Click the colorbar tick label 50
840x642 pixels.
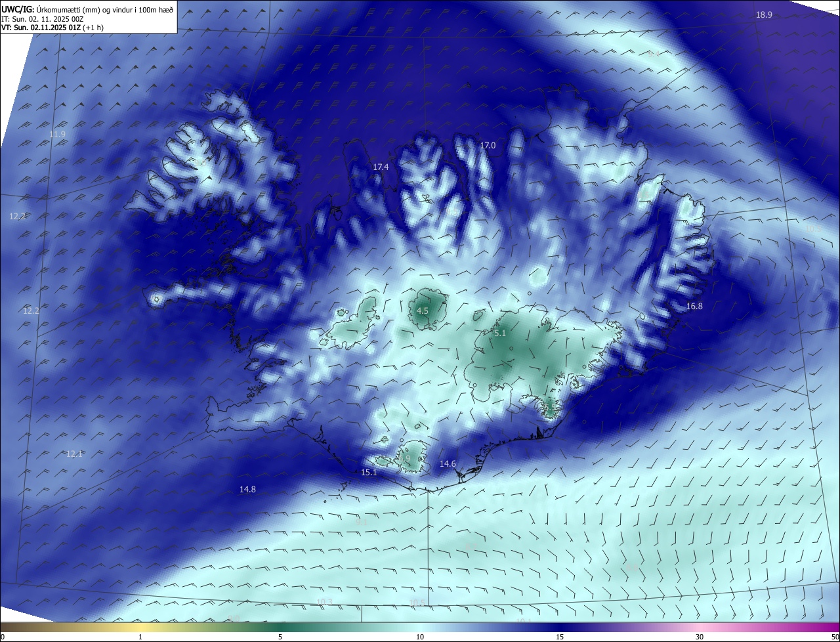pos(835,637)
